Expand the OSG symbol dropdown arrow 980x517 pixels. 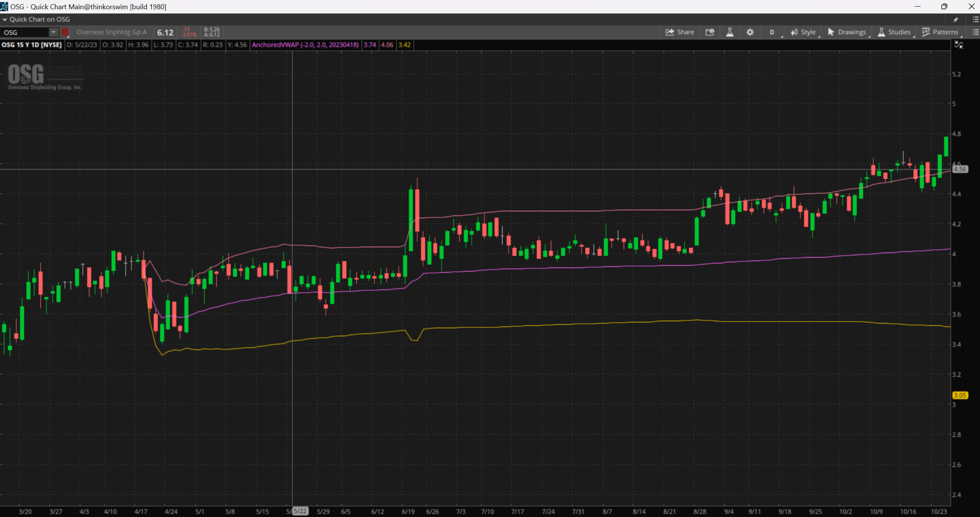tap(53, 32)
